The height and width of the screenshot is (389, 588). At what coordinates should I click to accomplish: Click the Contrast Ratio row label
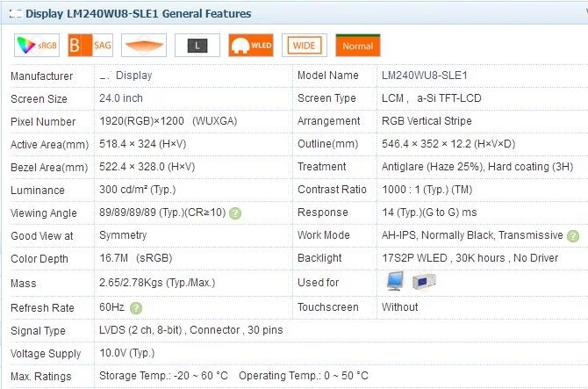click(332, 190)
